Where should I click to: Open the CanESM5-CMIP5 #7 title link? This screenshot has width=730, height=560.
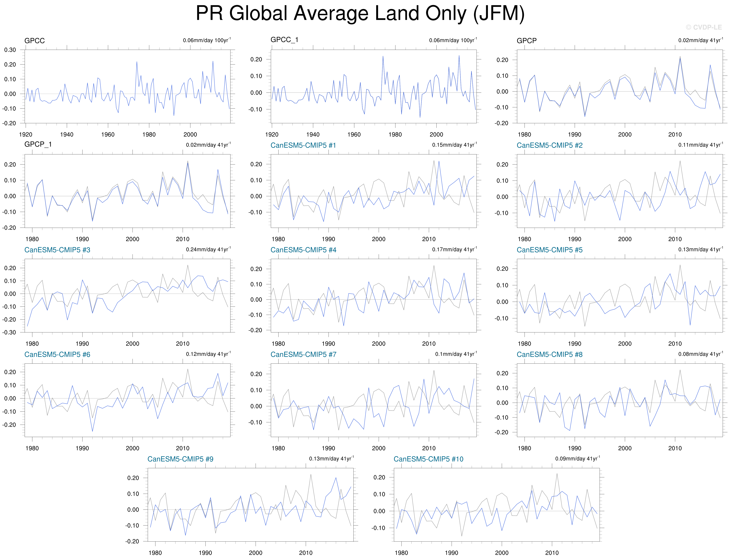[303, 354]
